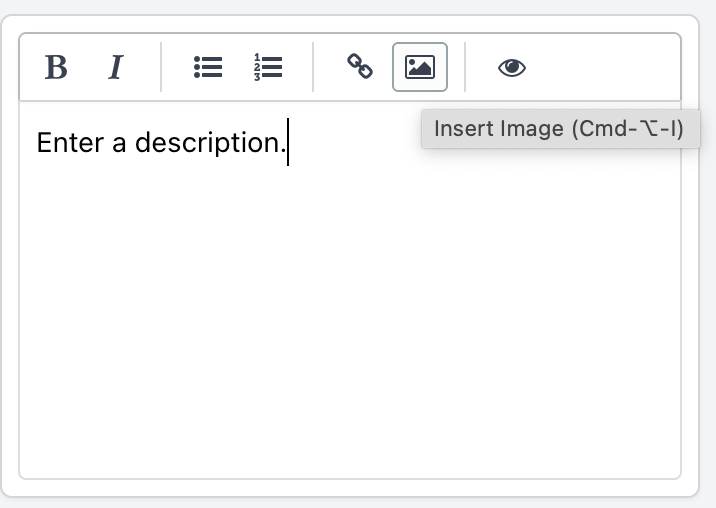The width and height of the screenshot is (716, 508).
Task: Click the "Cmd" shortcut text in tooltip
Action: [x=603, y=129]
